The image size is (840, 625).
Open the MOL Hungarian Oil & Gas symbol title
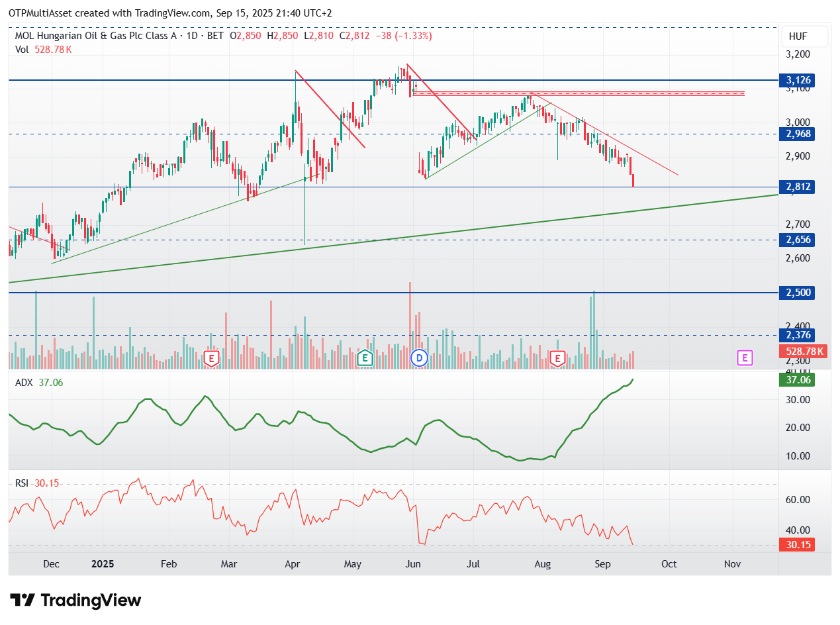tap(95, 36)
